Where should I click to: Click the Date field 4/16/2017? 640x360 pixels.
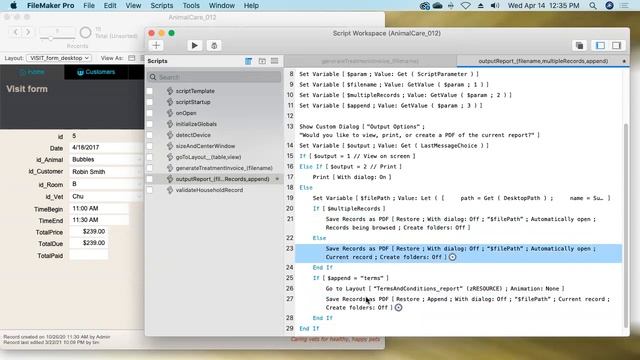[x=106, y=147]
